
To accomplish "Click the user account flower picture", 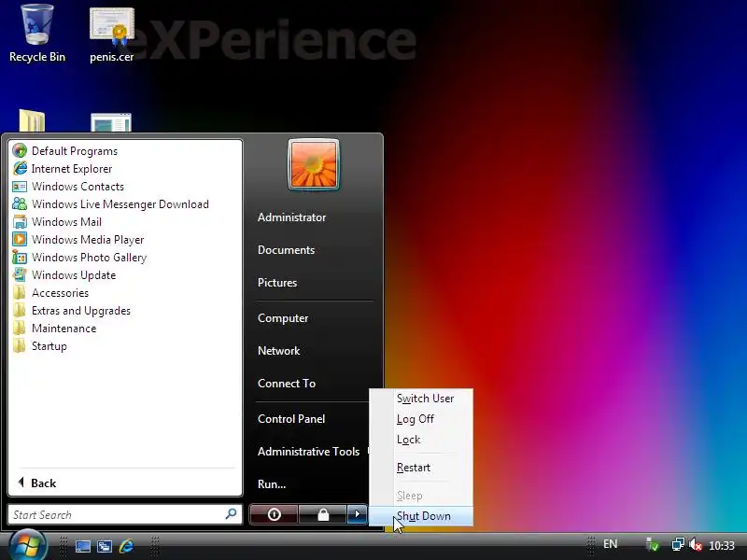I will click(x=314, y=165).
